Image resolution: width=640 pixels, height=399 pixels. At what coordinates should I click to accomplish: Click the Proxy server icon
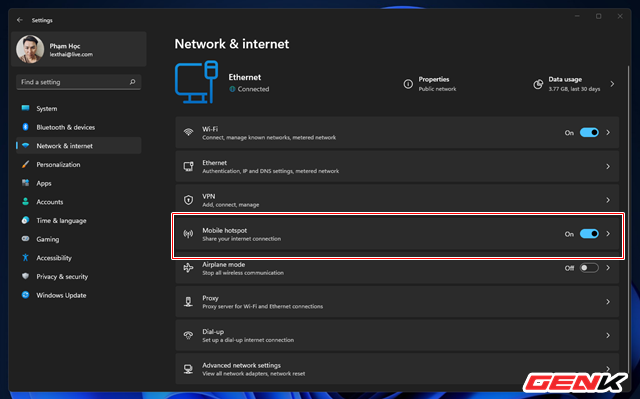click(188, 301)
